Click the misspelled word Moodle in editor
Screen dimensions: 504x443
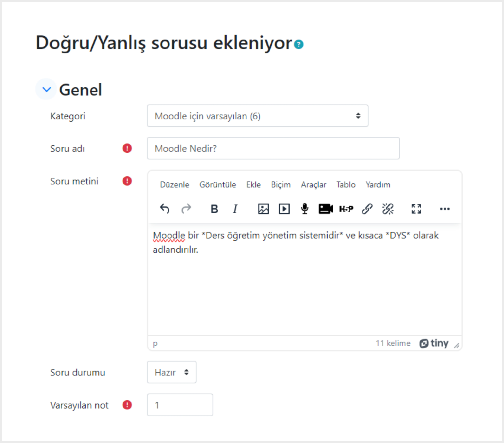[169, 235]
